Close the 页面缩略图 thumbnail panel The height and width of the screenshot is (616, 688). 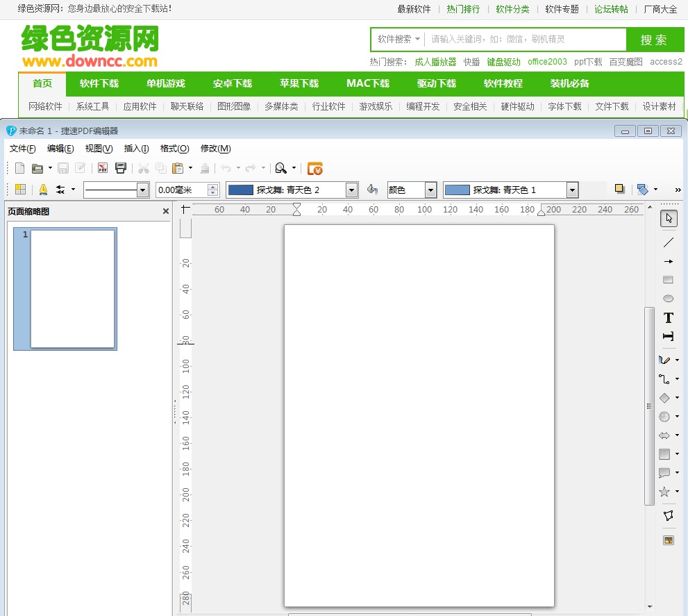click(165, 211)
